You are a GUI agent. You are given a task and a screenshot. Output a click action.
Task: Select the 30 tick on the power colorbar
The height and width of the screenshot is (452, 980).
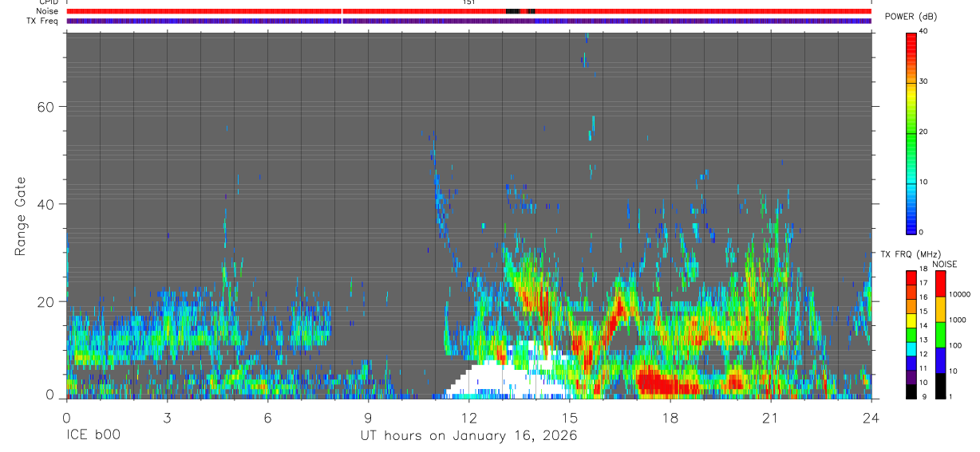(923, 81)
